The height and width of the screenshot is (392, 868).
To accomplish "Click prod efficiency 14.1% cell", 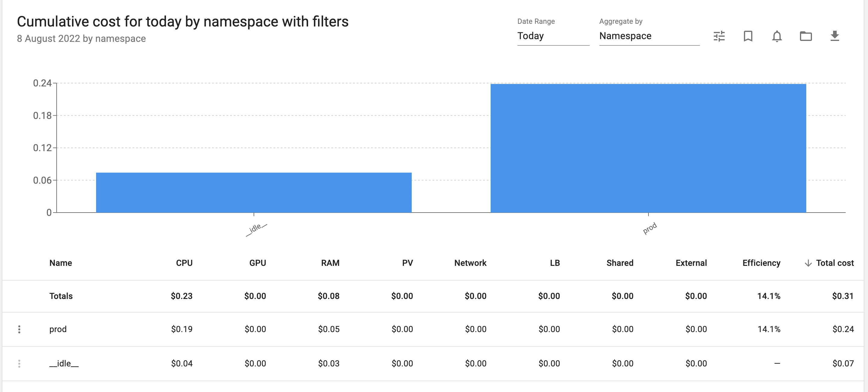I will coord(769,329).
